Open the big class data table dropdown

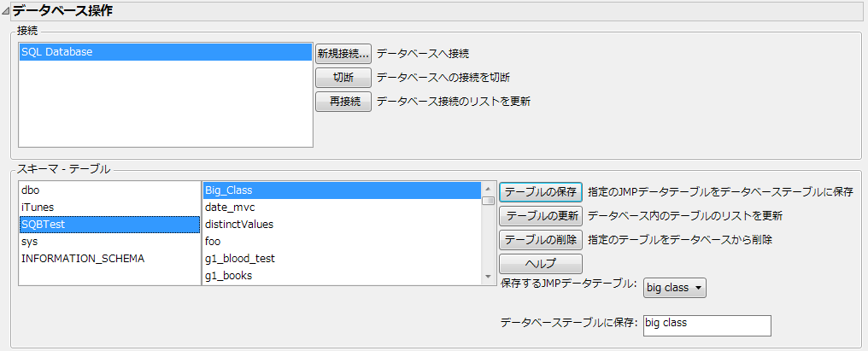click(675, 288)
